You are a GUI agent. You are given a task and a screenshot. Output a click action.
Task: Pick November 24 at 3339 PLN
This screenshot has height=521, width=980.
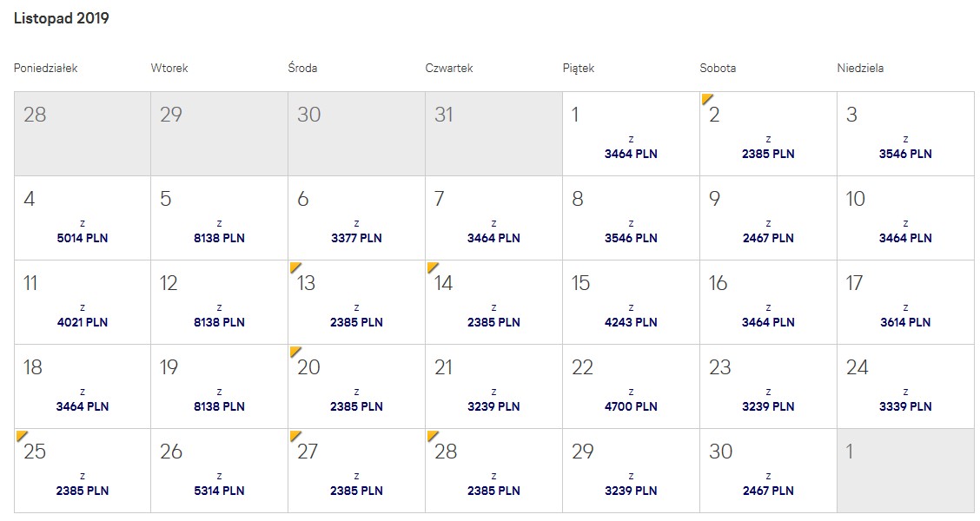click(905, 386)
